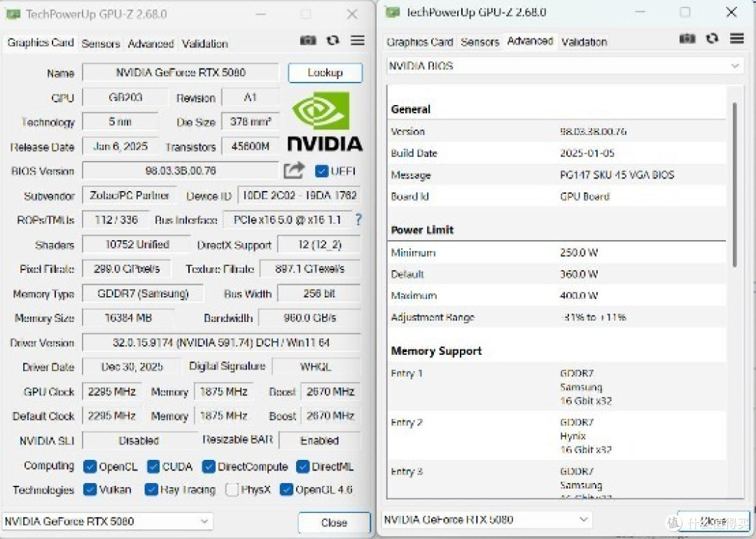Click the GPU Name field
The image size is (756, 539).
point(181,73)
